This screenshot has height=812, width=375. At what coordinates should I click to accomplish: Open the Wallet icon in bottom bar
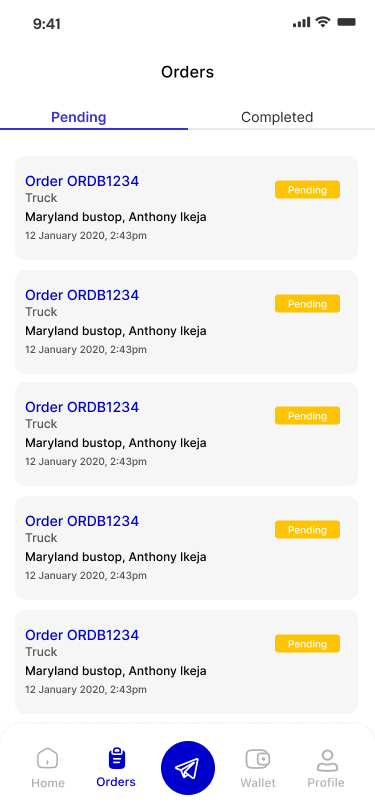coord(258,760)
